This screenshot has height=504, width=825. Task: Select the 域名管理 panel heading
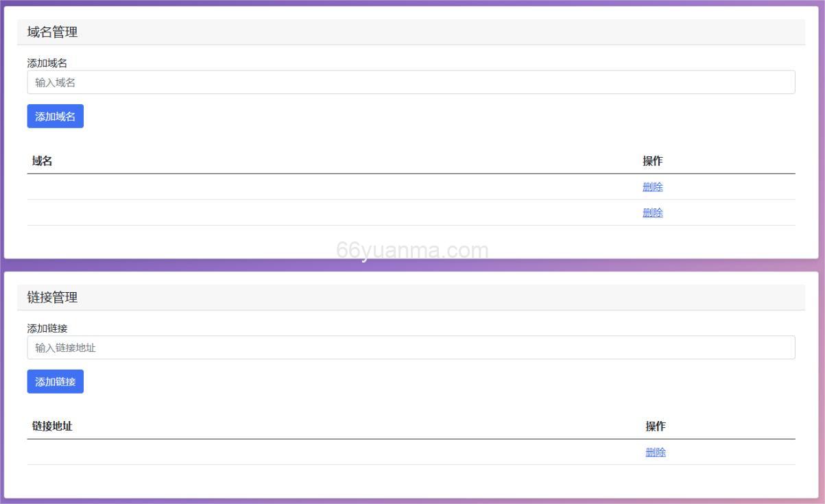coord(52,32)
